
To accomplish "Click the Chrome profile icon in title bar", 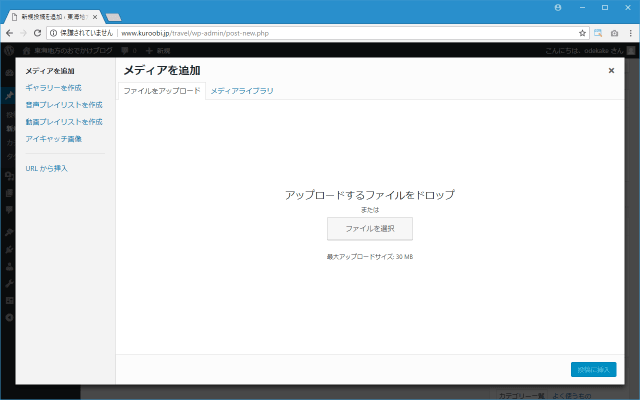I will 557,7.
